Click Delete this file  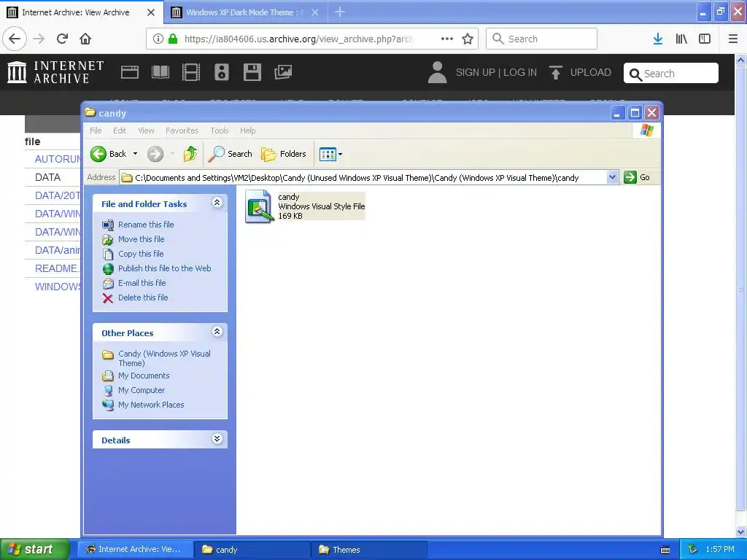[143, 297]
